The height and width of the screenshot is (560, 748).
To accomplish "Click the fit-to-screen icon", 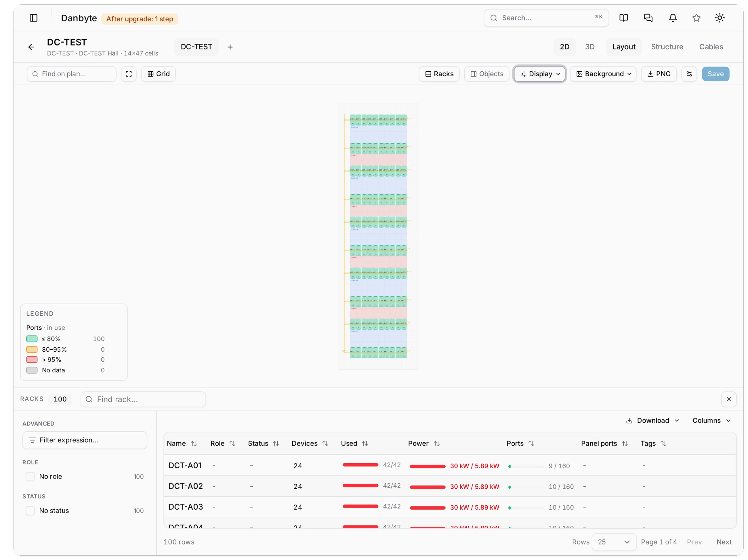I will (129, 74).
